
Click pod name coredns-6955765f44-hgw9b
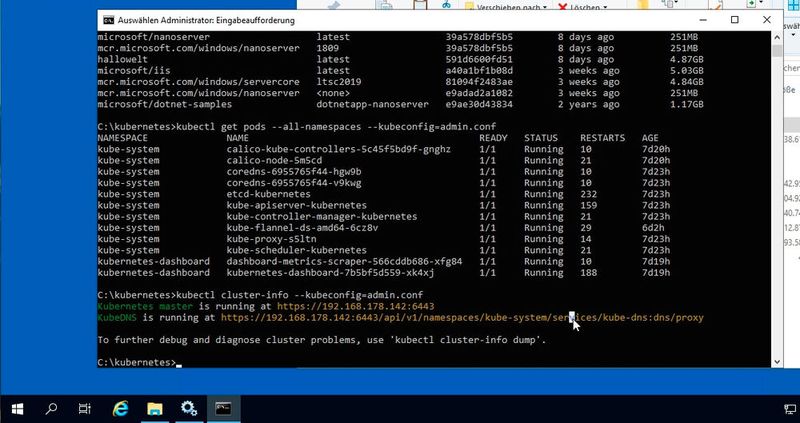click(x=294, y=171)
